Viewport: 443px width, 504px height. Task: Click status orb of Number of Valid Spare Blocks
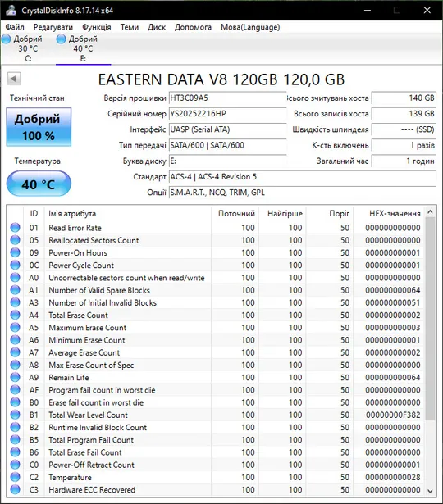coord(15,290)
